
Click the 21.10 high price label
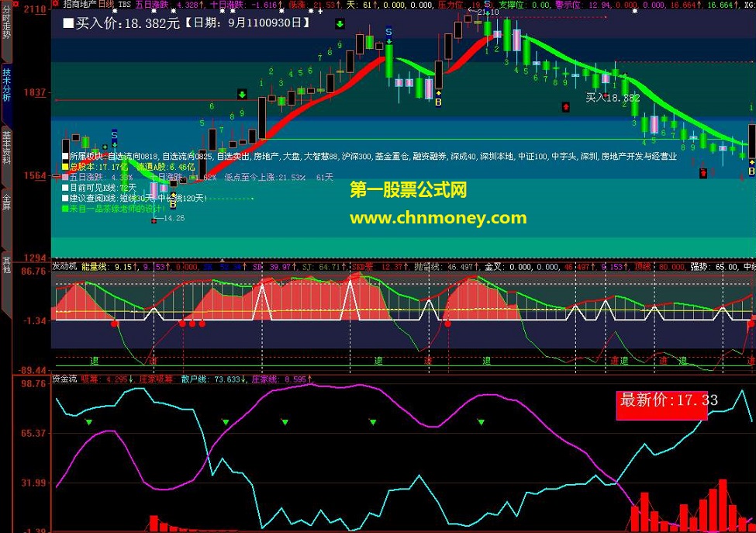(x=488, y=12)
